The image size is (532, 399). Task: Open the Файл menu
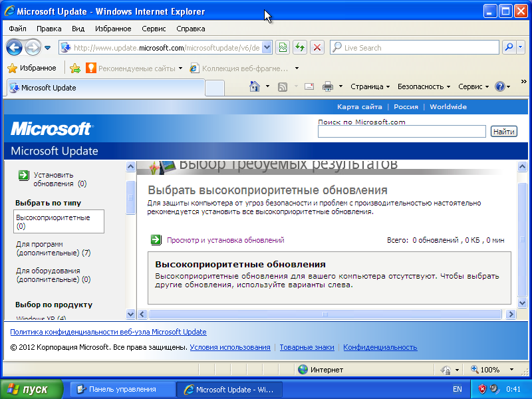(18, 29)
